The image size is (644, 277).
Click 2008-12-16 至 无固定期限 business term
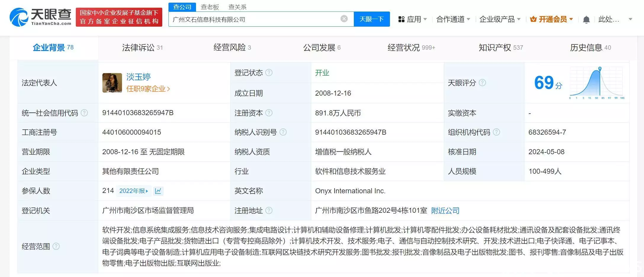143,152
